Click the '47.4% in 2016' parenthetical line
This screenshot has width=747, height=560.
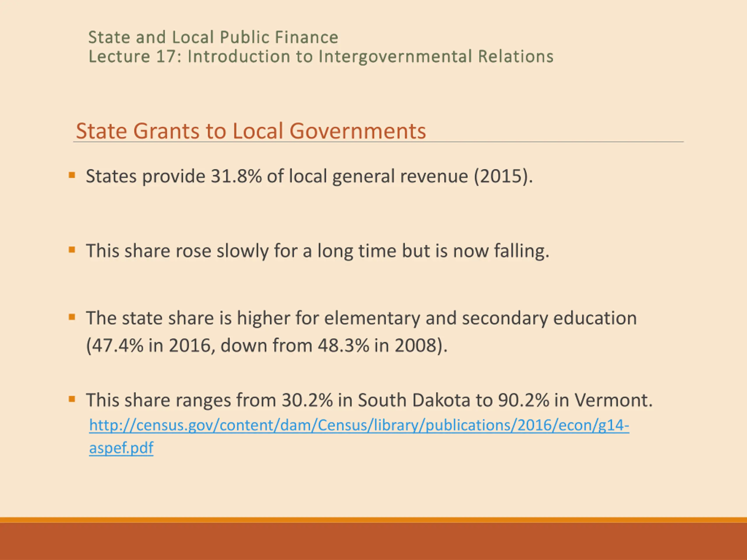[267, 346]
